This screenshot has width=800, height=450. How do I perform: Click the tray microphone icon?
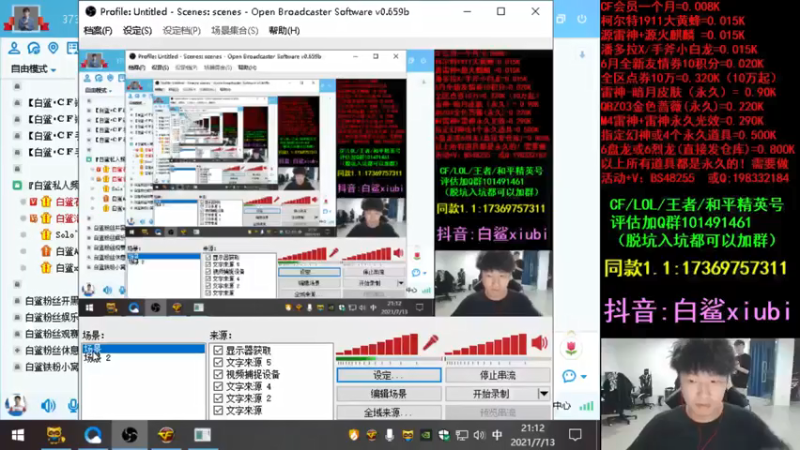coord(389,435)
